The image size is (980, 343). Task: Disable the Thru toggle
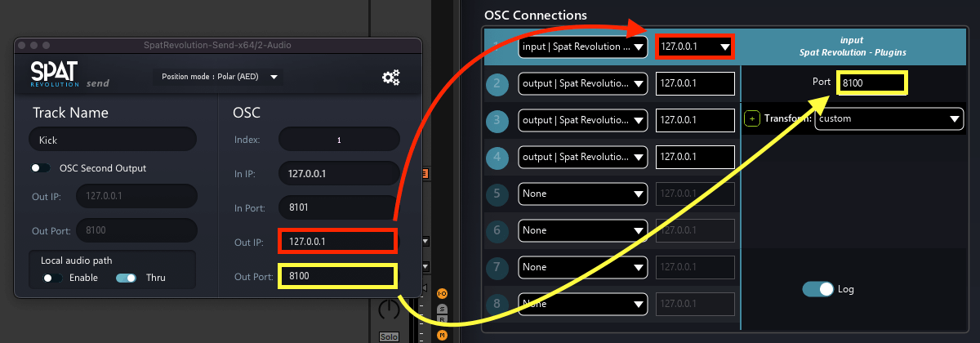126,278
